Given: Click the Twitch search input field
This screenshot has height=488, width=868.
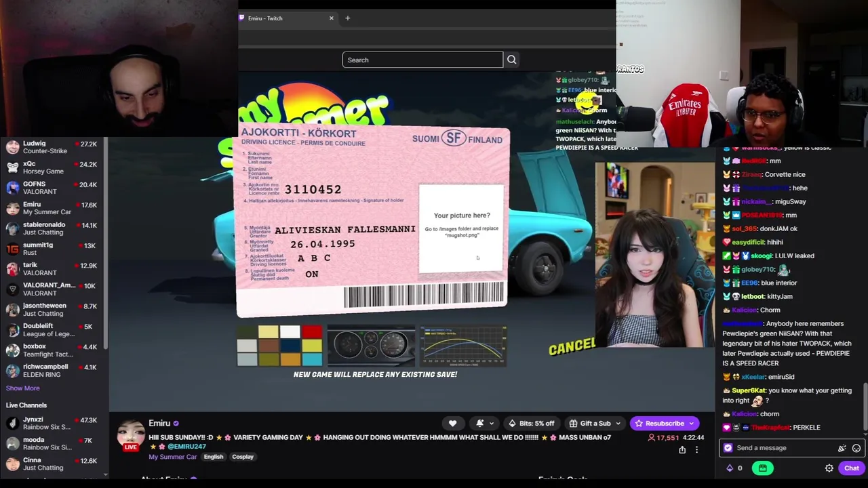Looking at the screenshot, I should (422, 60).
